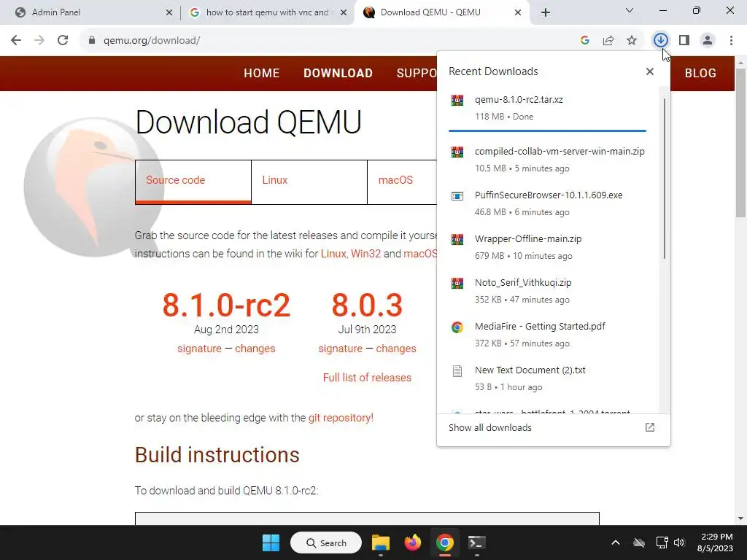This screenshot has height=560, width=747.
Task: Open the Noto_Serif_Vithkuqi.zip file name
Action: coord(522,283)
